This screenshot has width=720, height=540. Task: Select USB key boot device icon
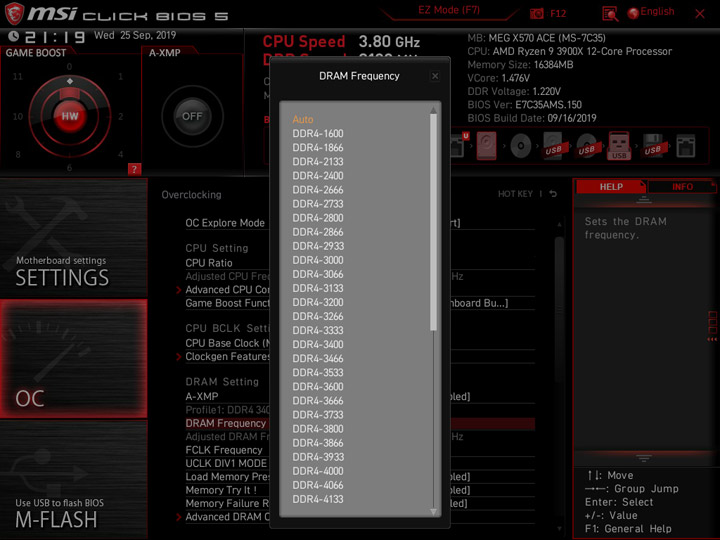[619, 146]
